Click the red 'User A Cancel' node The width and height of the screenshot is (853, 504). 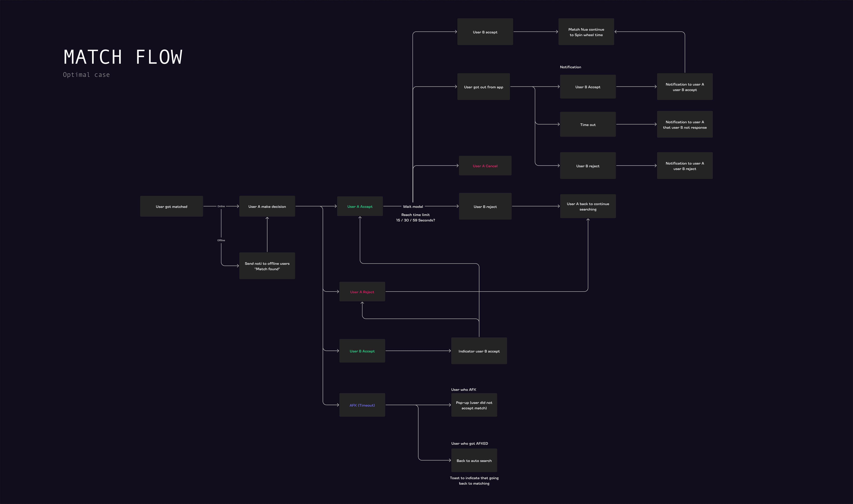tap(485, 166)
